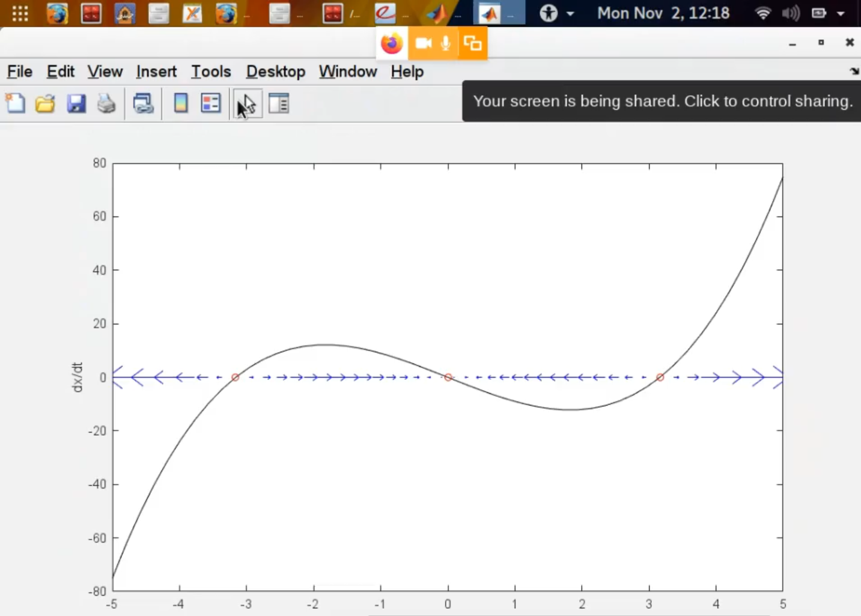Open the Tools menu
The image size is (861, 616).
pos(211,72)
